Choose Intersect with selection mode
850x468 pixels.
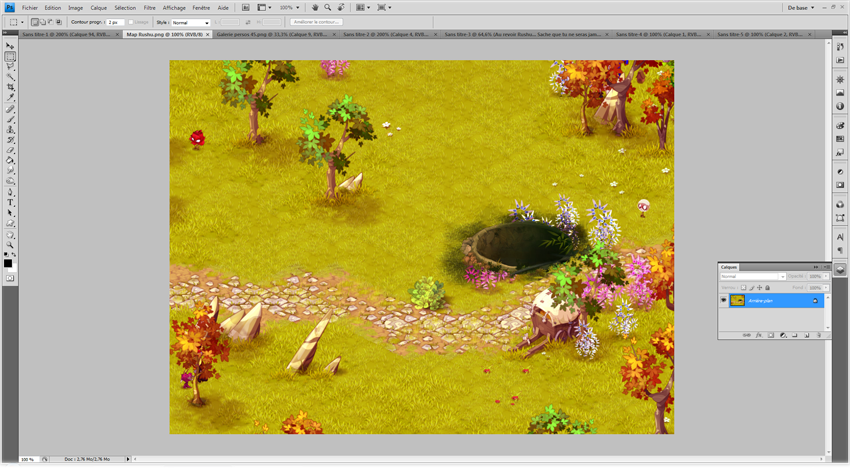[x=59, y=22]
